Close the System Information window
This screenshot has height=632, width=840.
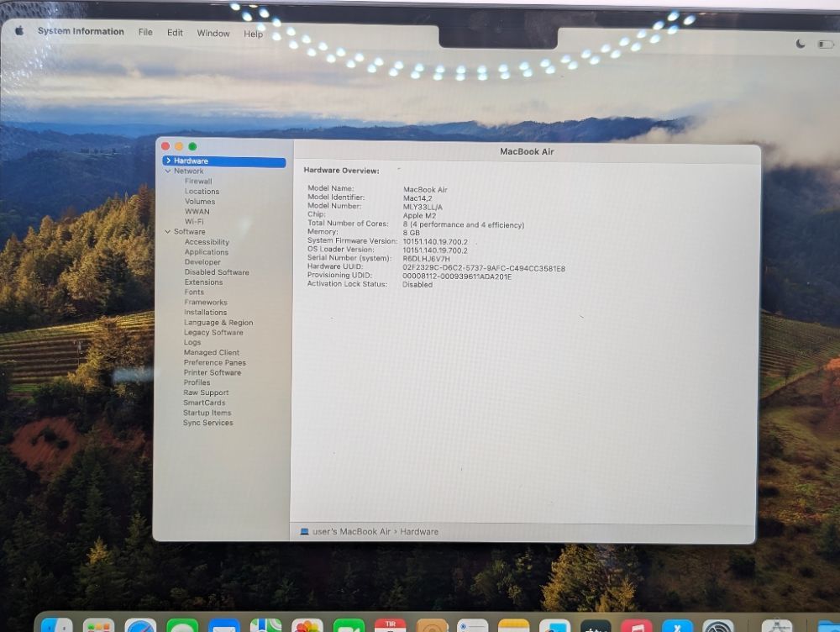165,146
